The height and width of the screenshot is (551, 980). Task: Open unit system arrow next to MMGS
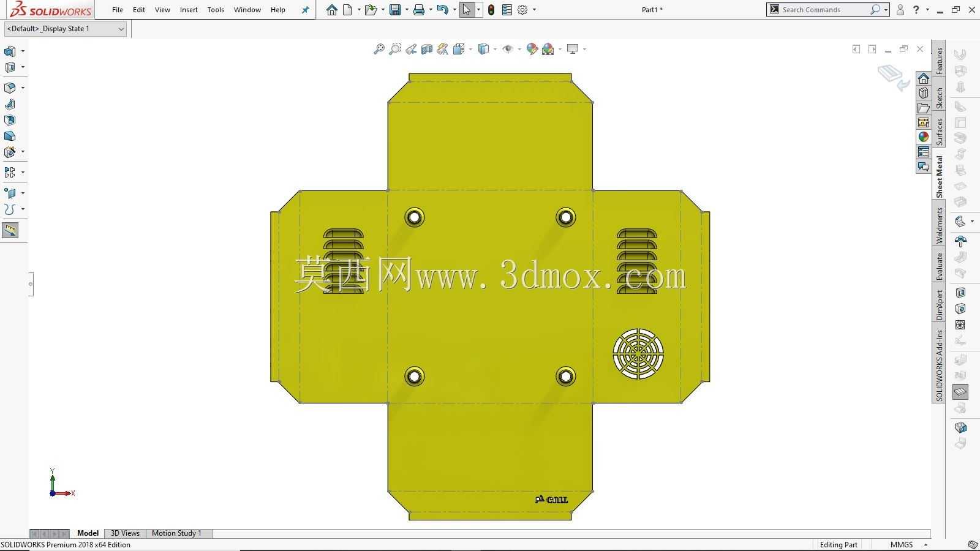point(925,545)
